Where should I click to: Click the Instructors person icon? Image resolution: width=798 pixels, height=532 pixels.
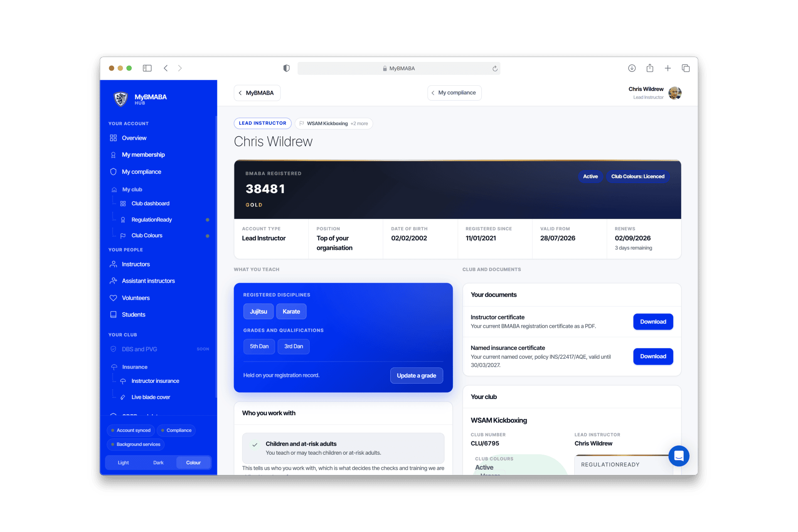113,264
